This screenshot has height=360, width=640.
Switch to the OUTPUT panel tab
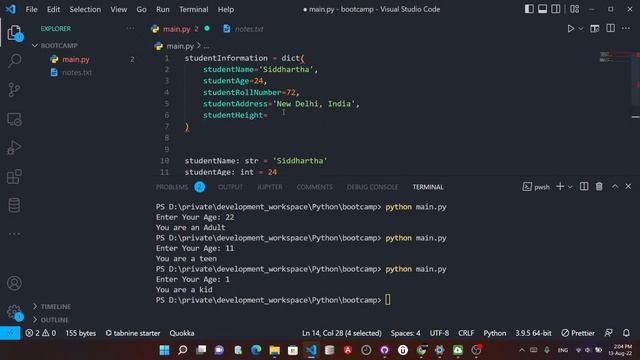230,187
